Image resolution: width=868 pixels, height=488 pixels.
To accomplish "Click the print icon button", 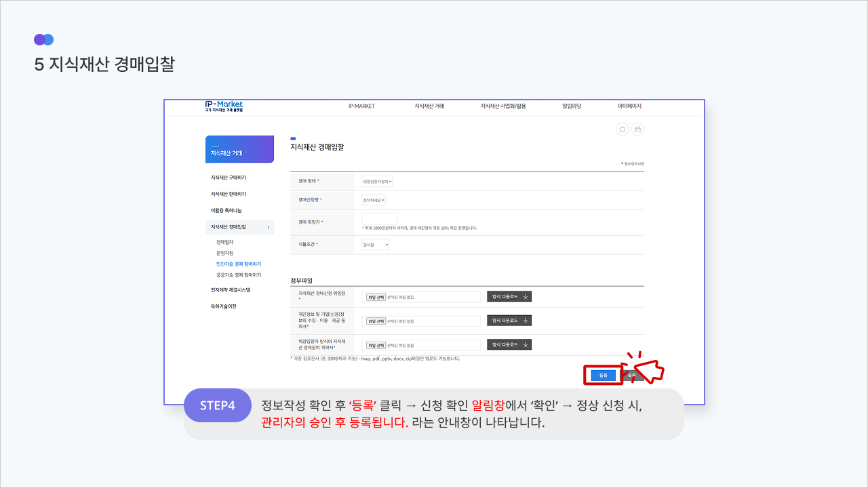I will coord(637,129).
